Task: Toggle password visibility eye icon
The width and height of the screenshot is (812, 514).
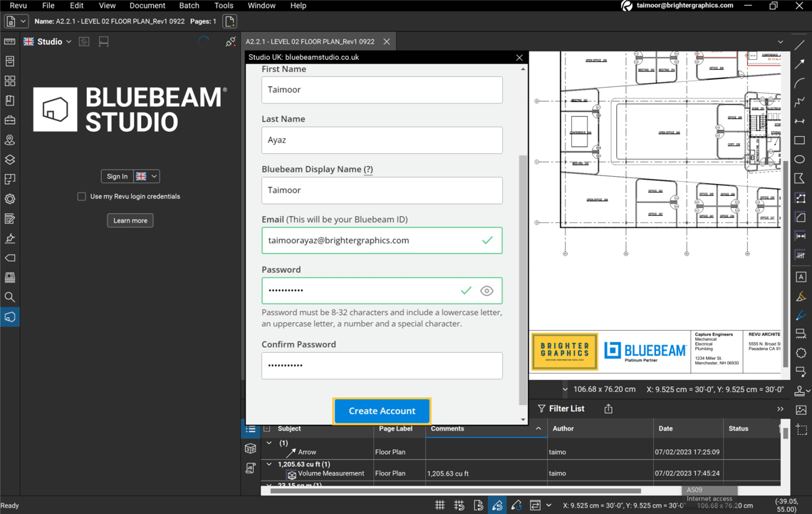Action: coord(486,291)
